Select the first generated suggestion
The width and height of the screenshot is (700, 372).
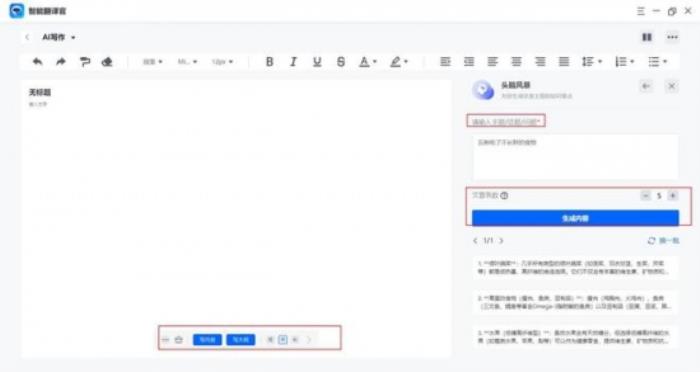(x=575, y=268)
